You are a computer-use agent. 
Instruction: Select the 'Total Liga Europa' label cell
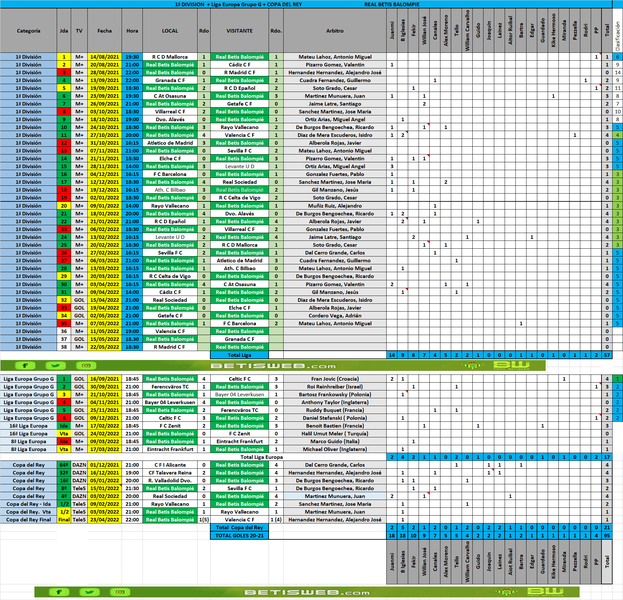[x=262, y=457]
